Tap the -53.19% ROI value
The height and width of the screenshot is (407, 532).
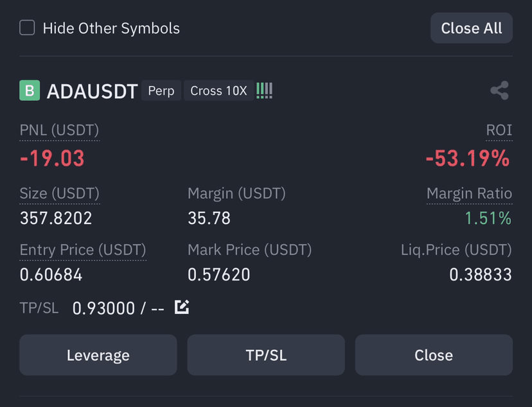[x=468, y=159]
